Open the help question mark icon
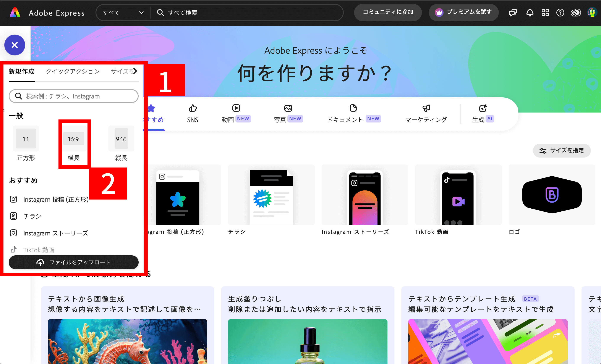 click(x=560, y=12)
